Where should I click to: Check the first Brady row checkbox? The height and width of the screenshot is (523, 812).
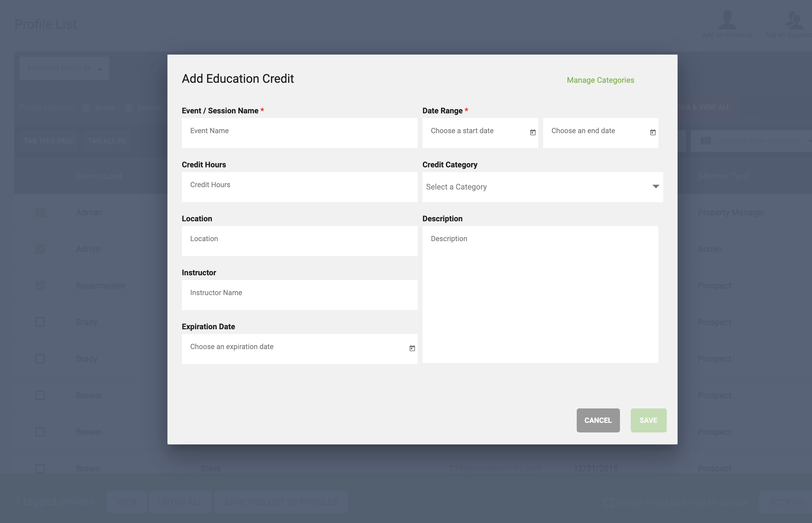point(40,322)
